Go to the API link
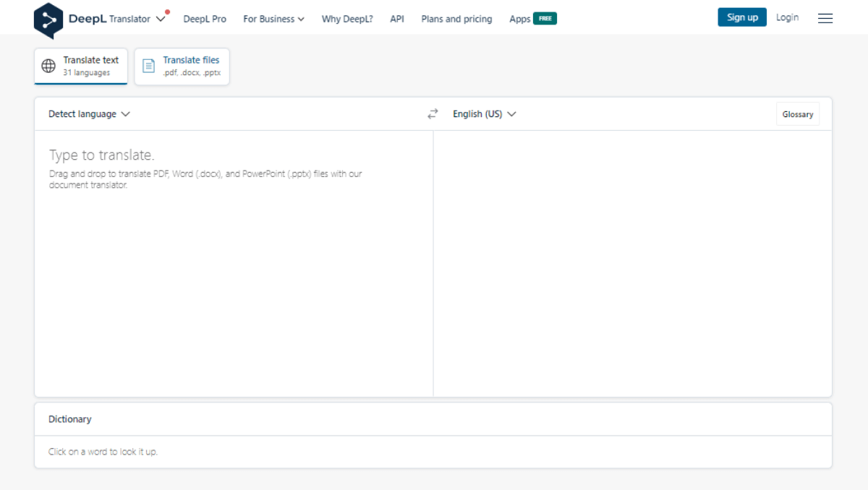The width and height of the screenshot is (868, 490). [397, 19]
